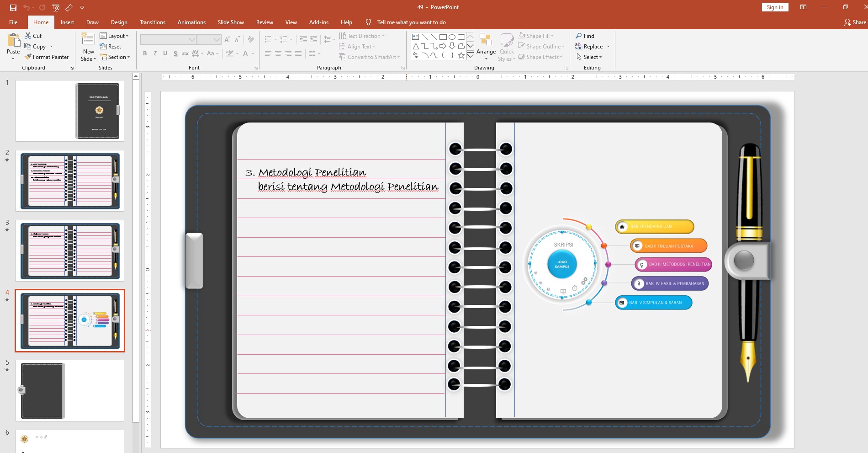Toggle Align Right paragraph
Viewport: 868px width, 453px height.
point(288,53)
